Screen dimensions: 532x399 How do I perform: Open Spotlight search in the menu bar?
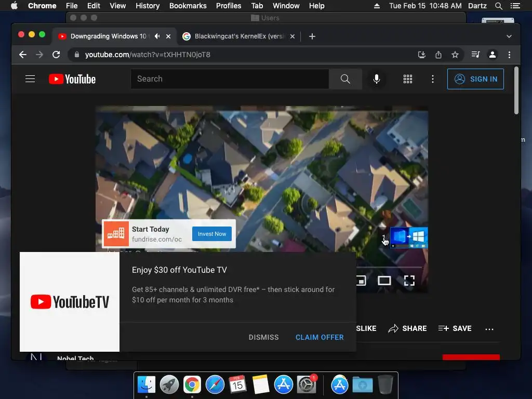[499, 6]
